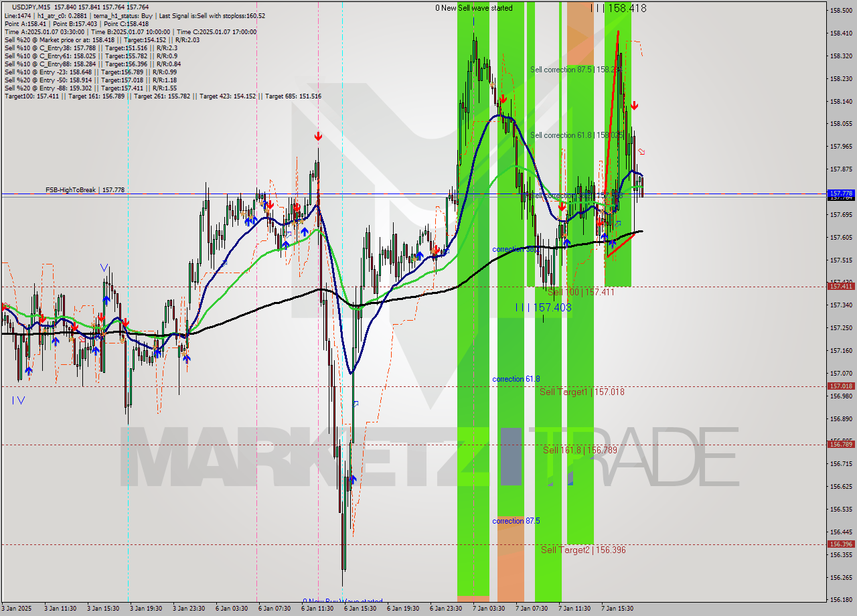
Task: Click the 'Sell correction 61.8 | 158.035' label
Action: click(x=576, y=135)
